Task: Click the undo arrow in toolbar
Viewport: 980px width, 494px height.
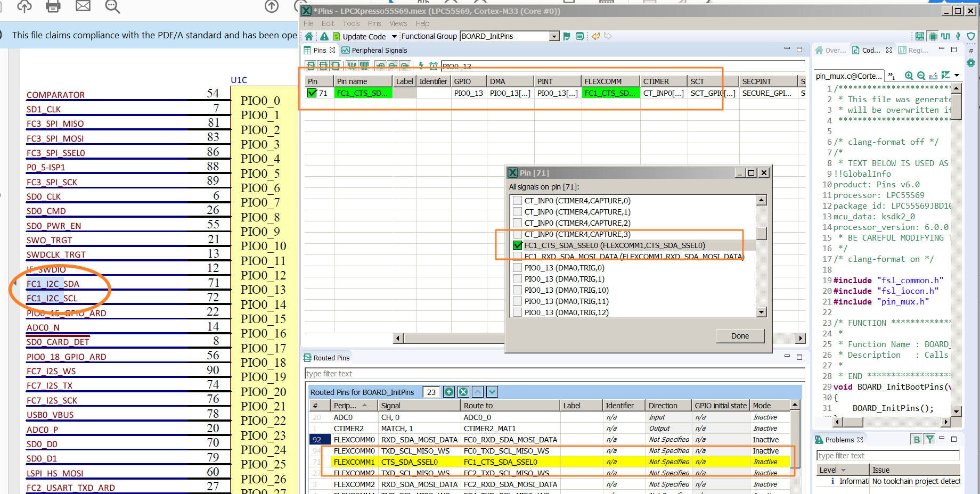Action: pos(595,36)
